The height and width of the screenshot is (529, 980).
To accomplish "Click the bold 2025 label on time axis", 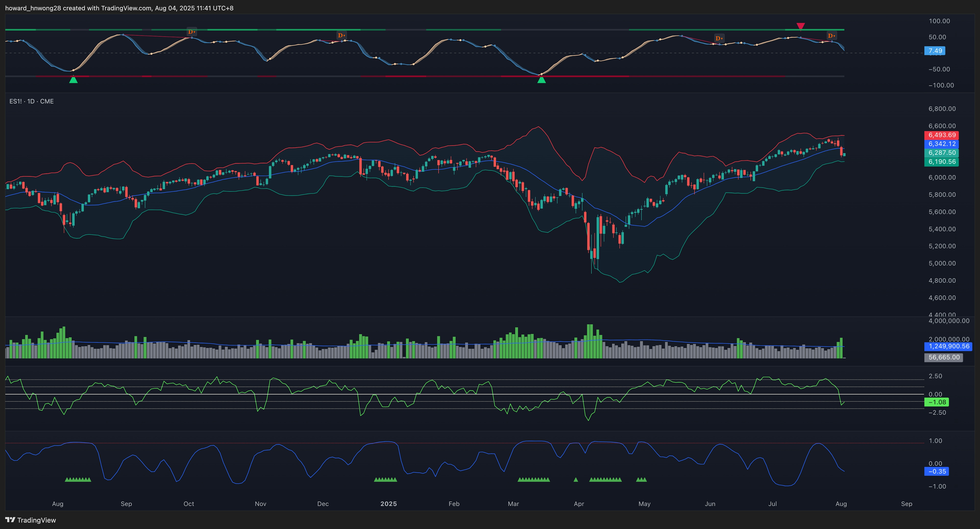I will [388, 503].
